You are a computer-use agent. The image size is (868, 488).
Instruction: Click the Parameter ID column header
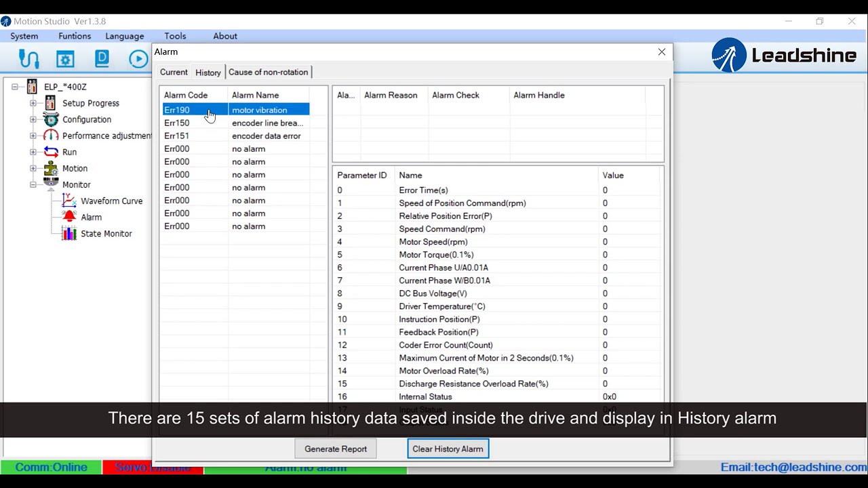click(x=364, y=175)
